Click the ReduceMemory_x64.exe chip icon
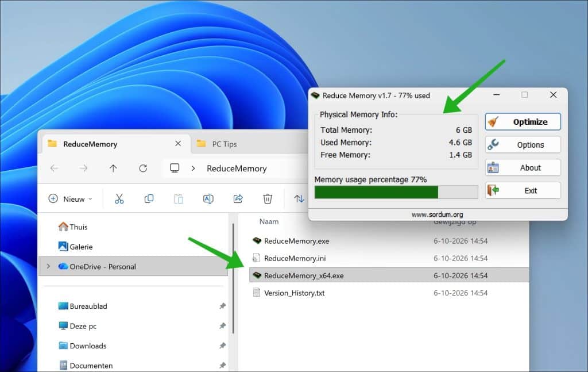The height and width of the screenshot is (372, 588). 257,275
